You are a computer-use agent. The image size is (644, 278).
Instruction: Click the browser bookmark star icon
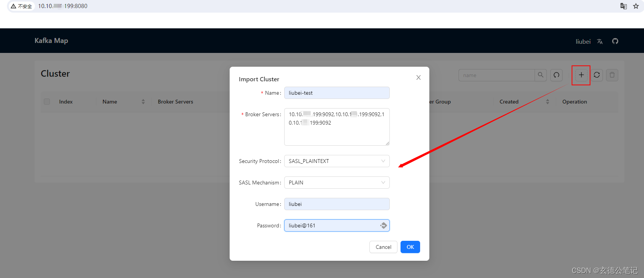pyautogui.click(x=636, y=6)
